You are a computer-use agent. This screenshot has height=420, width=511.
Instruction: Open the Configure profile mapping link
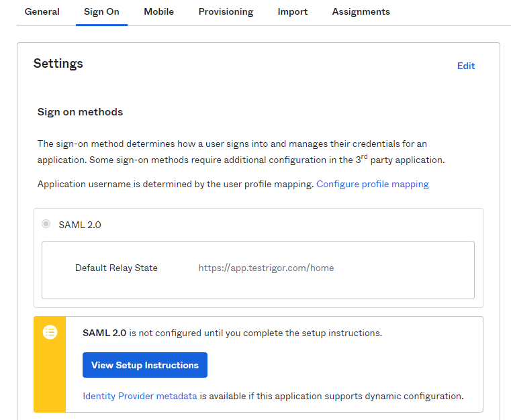click(x=372, y=184)
